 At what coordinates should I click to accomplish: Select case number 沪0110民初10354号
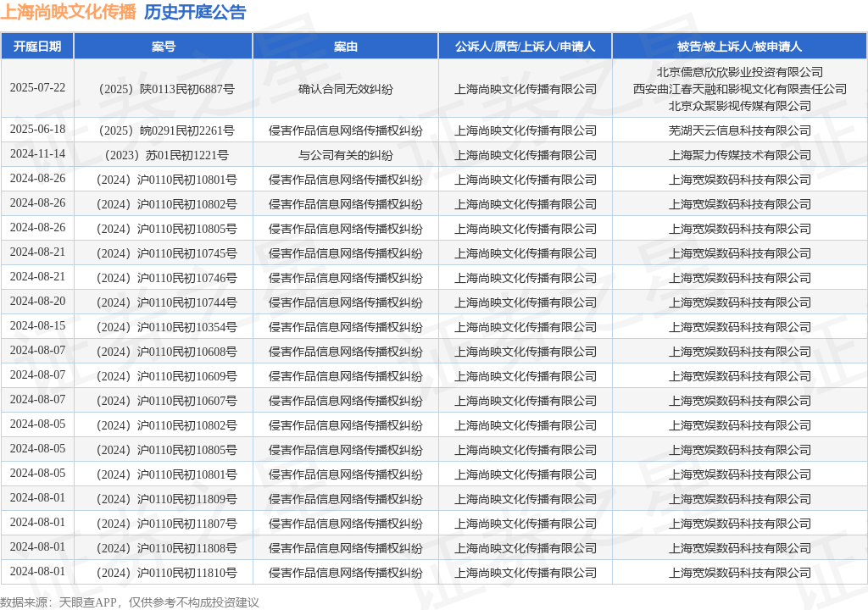pyautogui.click(x=187, y=327)
